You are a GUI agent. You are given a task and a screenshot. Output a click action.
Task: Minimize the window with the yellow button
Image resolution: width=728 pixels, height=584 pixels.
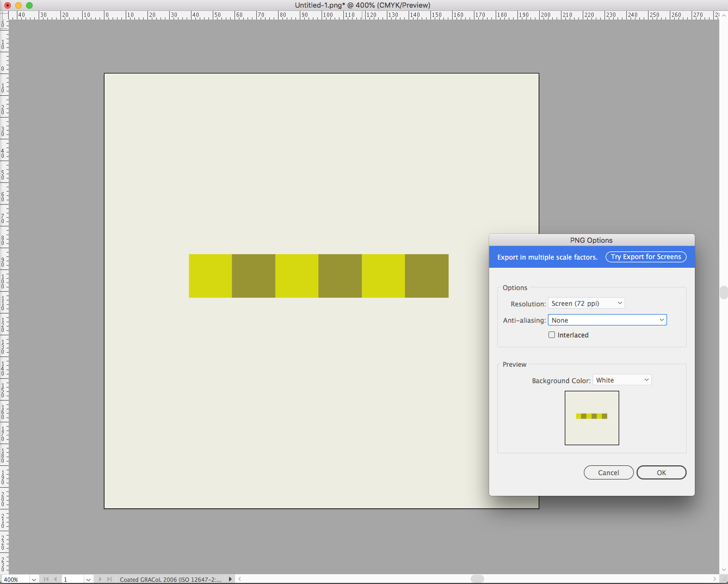coord(18,5)
